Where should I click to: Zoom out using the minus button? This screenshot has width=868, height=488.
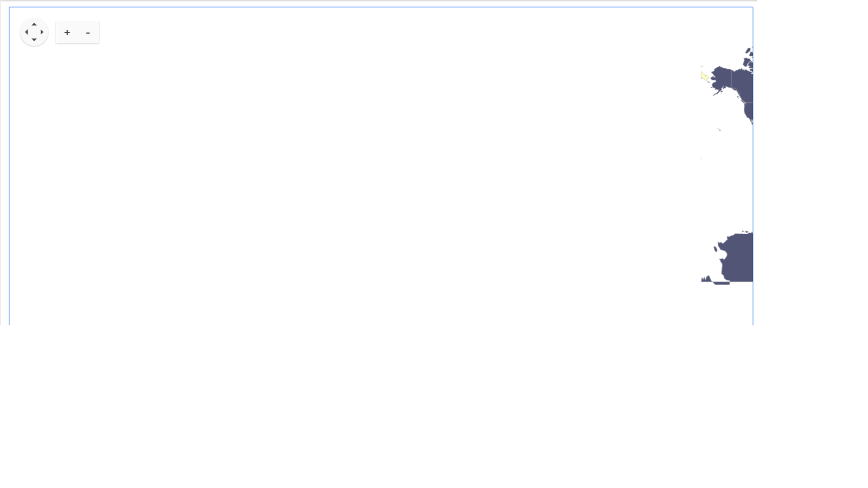click(x=88, y=33)
